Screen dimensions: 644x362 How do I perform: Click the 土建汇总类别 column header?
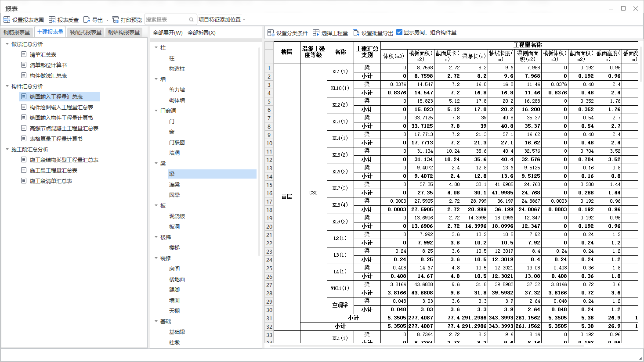pyautogui.click(x=367, y=52)
